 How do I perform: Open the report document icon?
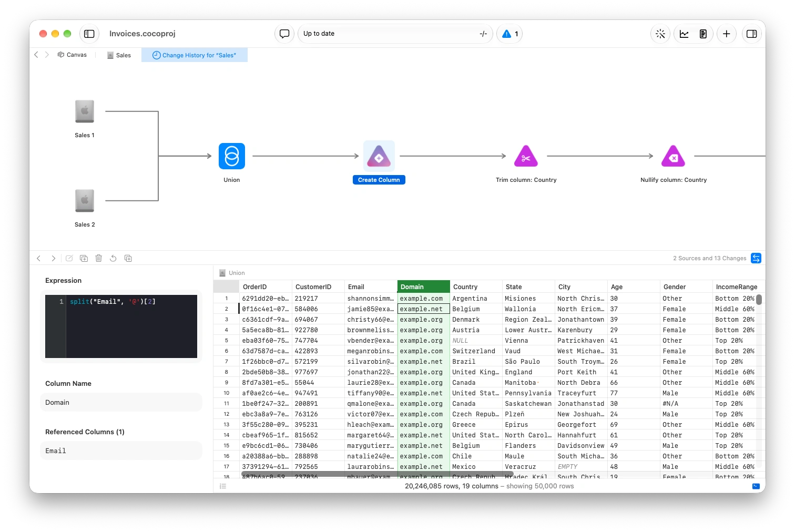703,34
